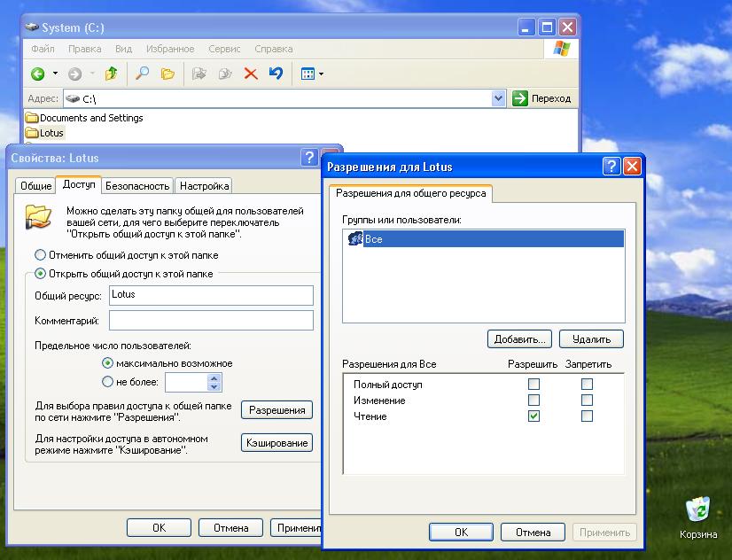
Task: Allow Полный доступ checkbox
Action: point(533,384)
